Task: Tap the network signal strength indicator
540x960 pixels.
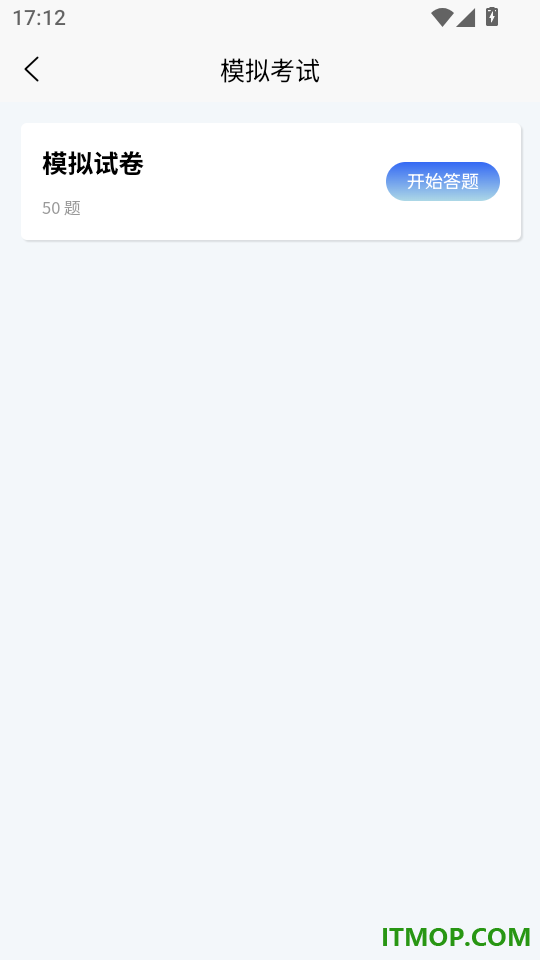Action: pyautogui.click(x=466, y=18)
